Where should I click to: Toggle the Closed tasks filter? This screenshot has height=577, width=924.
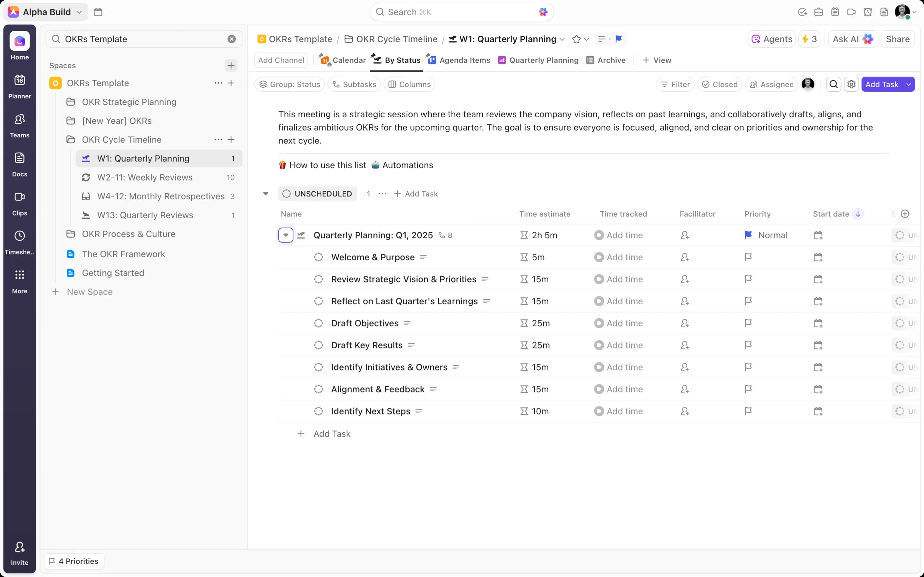(x=719, y=84)
